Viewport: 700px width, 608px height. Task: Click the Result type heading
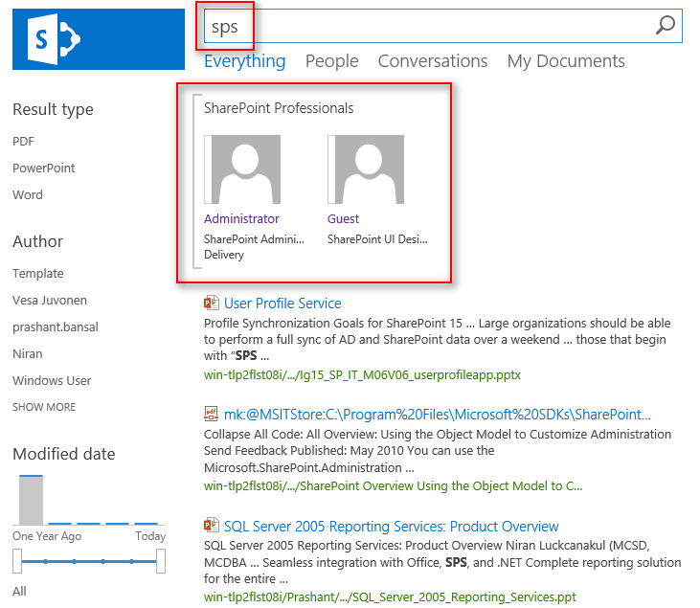53,110
